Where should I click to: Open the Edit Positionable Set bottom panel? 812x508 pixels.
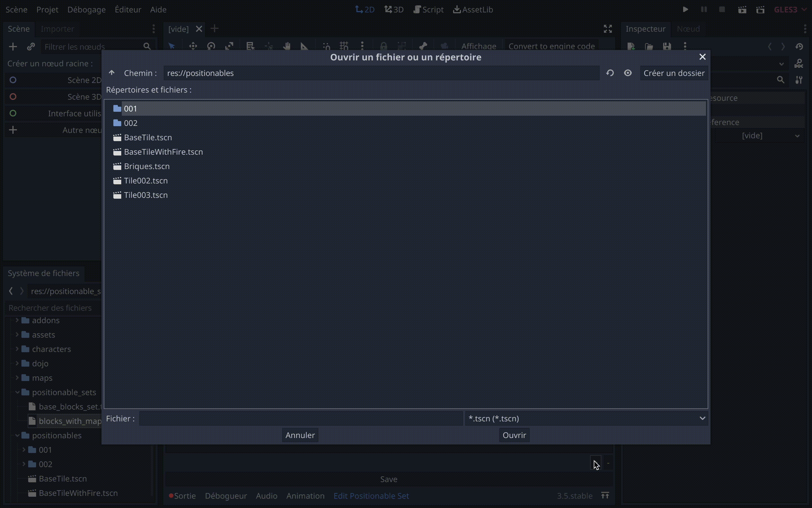click(x=371, y=496)
